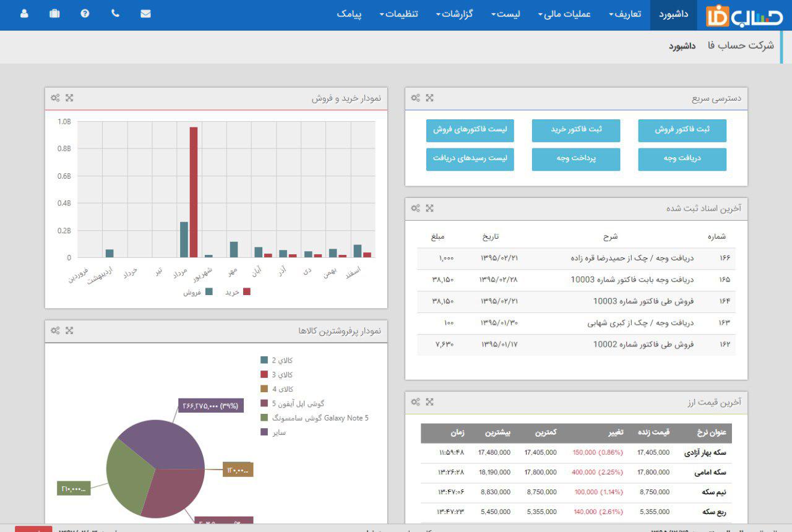This screenshot has height=532, width=792.
Task: Click the ثبت فاکتور فروش button
Action: tap(682, 130)
